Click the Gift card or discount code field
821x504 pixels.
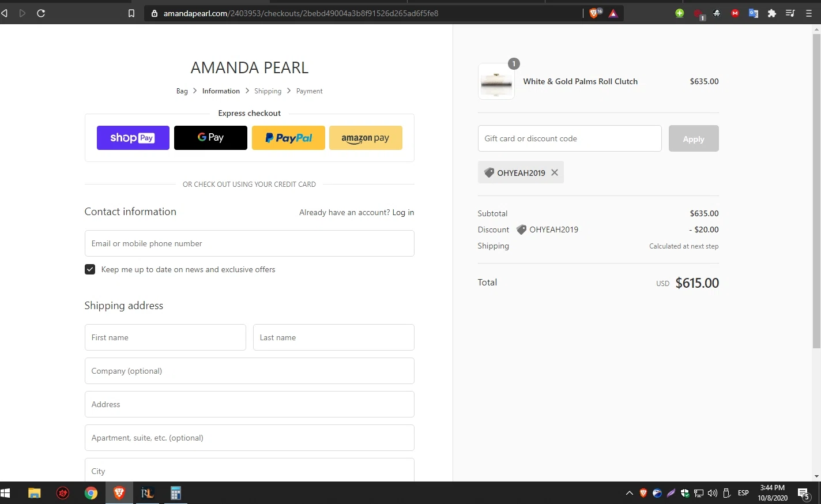pos(570,138)
